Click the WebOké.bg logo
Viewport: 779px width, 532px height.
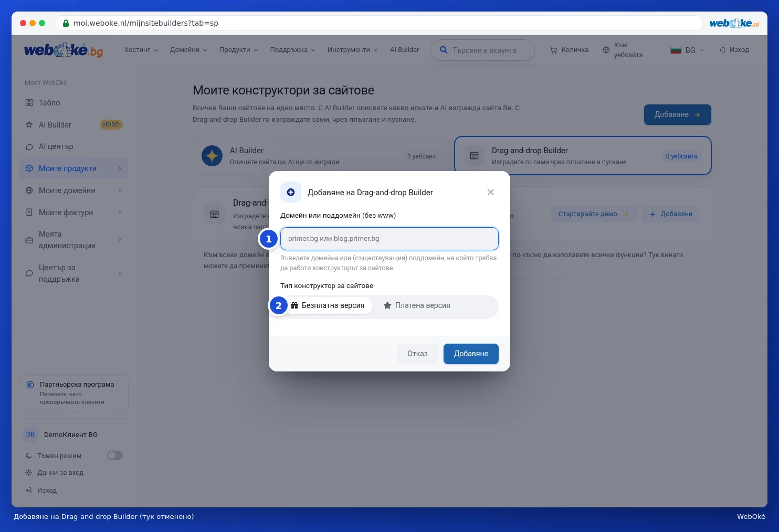pyautogui.click(x=64, y=50)
